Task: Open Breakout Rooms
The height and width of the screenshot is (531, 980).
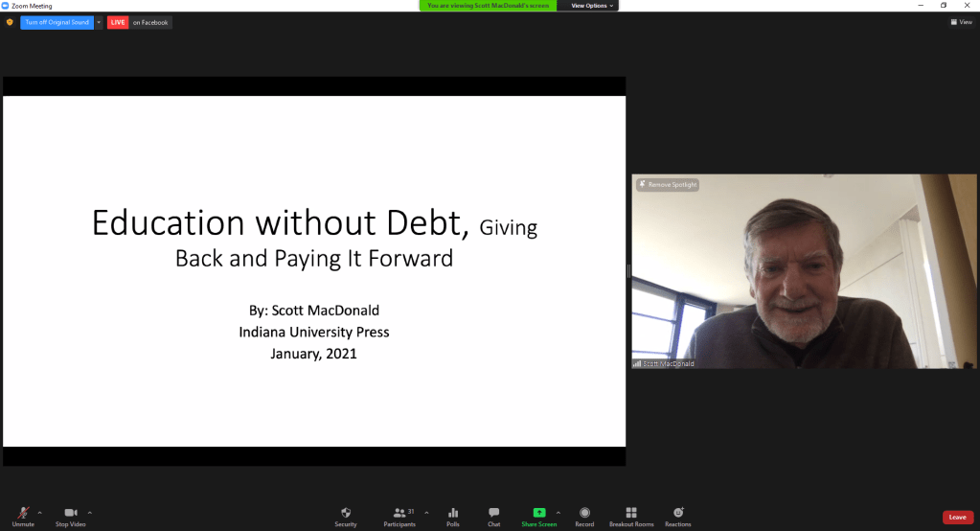Action: (x=631, y=514)
